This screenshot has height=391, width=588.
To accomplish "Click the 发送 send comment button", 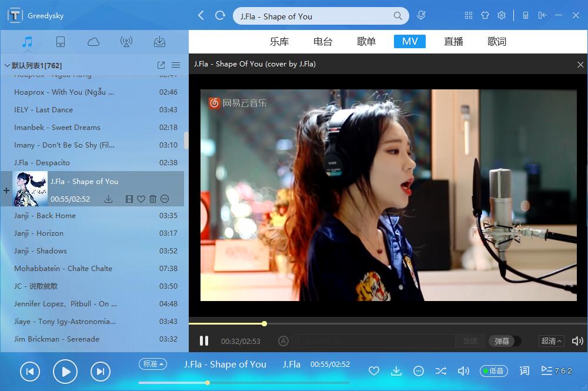I will 470,341.
